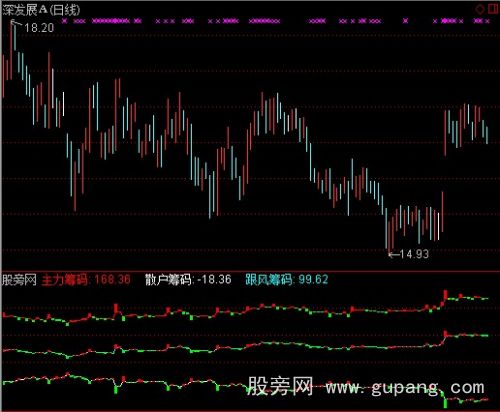The width and height of the screenshot is (500, 412).
Task: Click the red square window icon at top-right
Action: [x=493, y=9]
